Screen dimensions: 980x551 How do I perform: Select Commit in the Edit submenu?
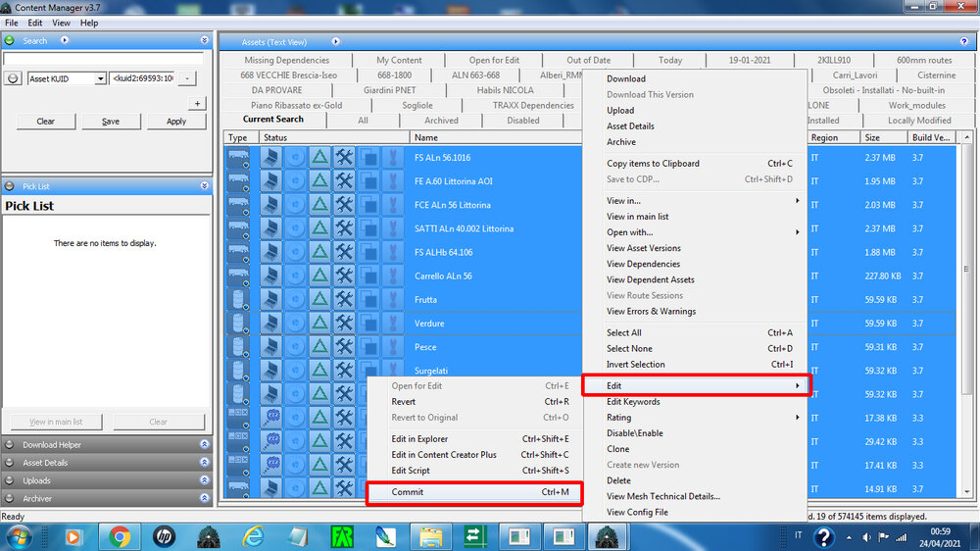(x=475, y=492)
